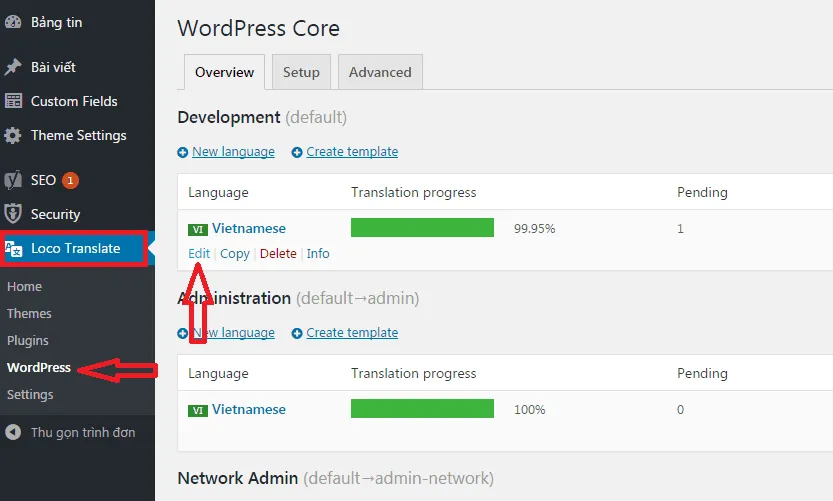
Task: Click the Theme Settings gear icon
Action: tap(13, 135)
